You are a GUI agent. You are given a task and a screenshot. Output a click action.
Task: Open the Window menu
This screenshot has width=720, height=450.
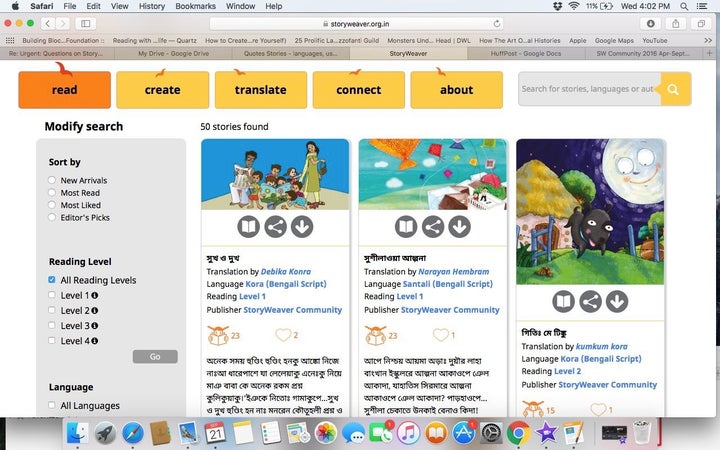point(240,6)
